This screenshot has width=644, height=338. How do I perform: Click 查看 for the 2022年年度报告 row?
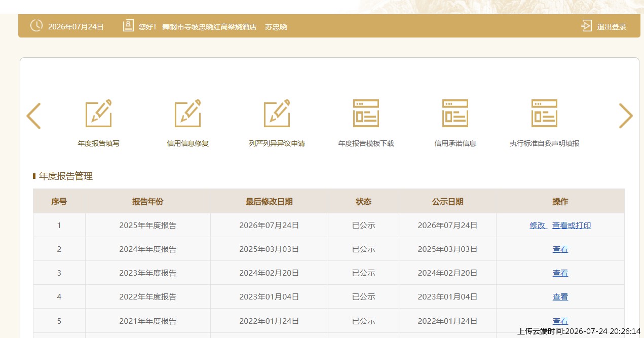(x=560, y=297)
